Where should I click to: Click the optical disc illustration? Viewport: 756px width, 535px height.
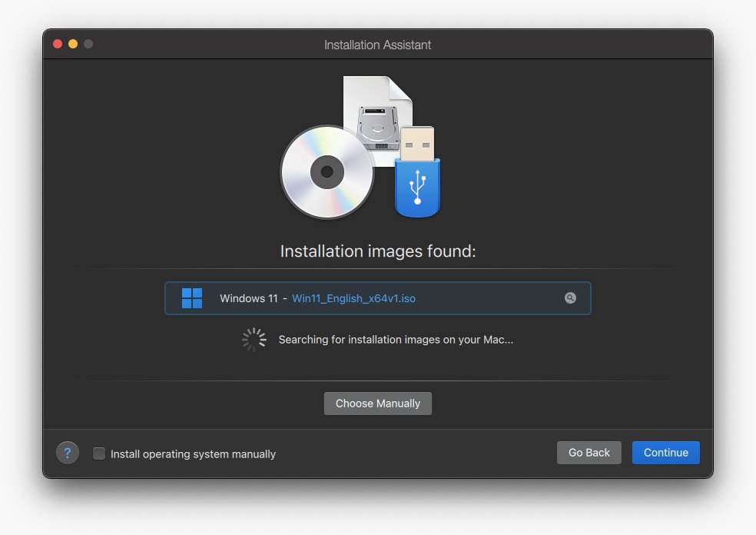pos(327,171)
